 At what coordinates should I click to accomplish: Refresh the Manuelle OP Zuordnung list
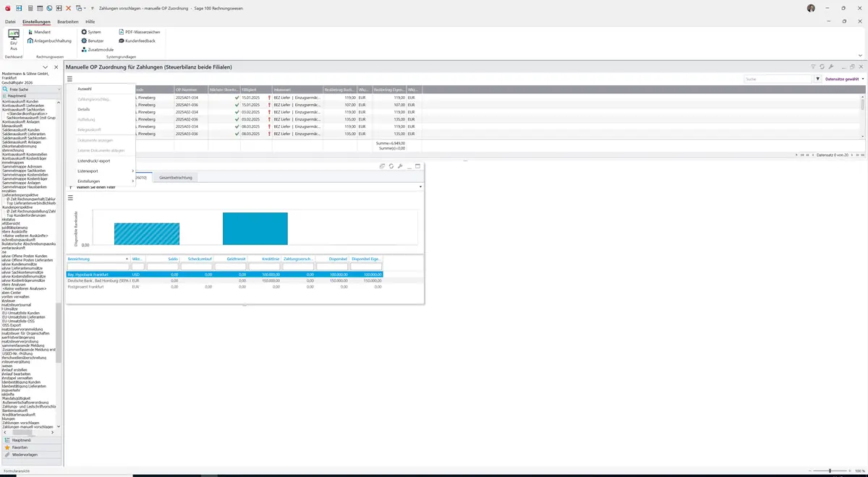[x=822, y=66]
